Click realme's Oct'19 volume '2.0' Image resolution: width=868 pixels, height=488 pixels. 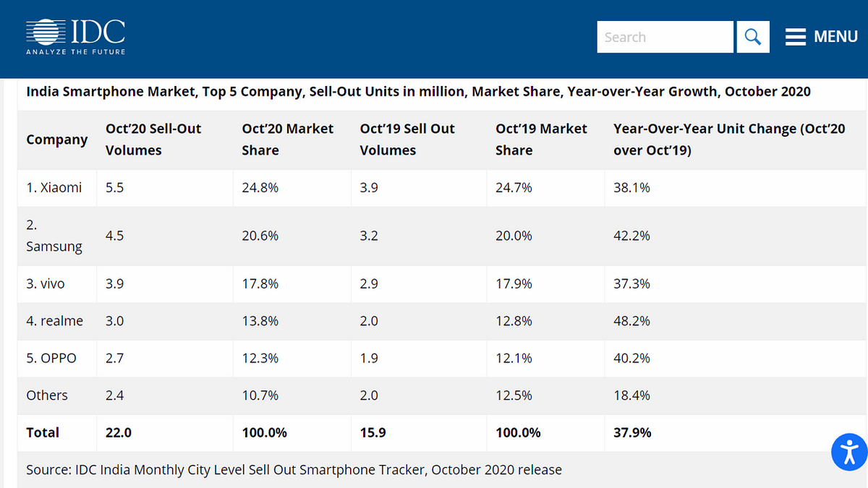369,321
